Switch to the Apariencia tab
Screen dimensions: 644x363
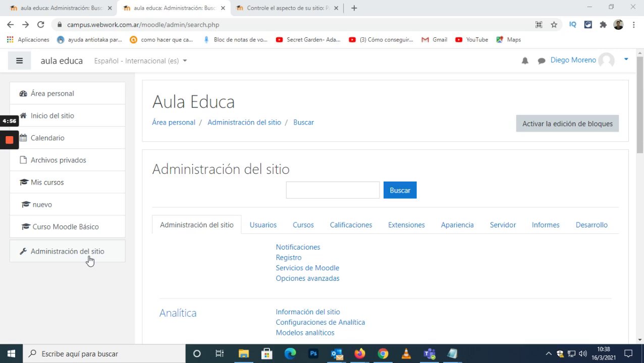pyautogui.click(x=457, y=225)
